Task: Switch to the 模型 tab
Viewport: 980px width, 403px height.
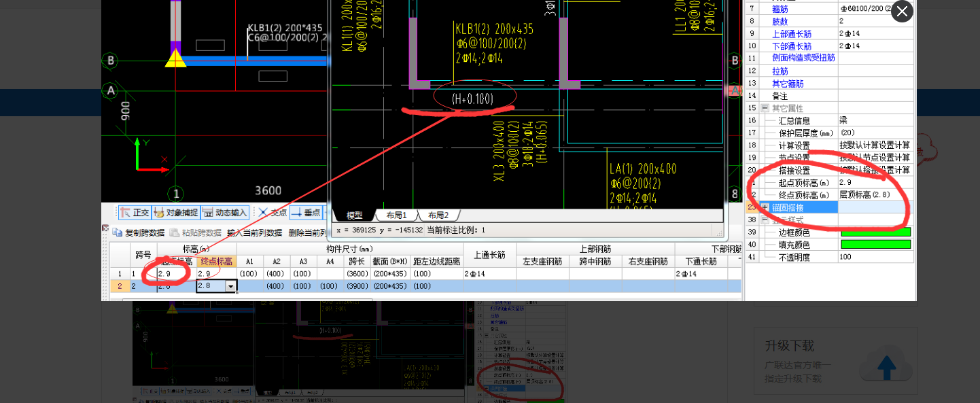Action: click(354, 215)
